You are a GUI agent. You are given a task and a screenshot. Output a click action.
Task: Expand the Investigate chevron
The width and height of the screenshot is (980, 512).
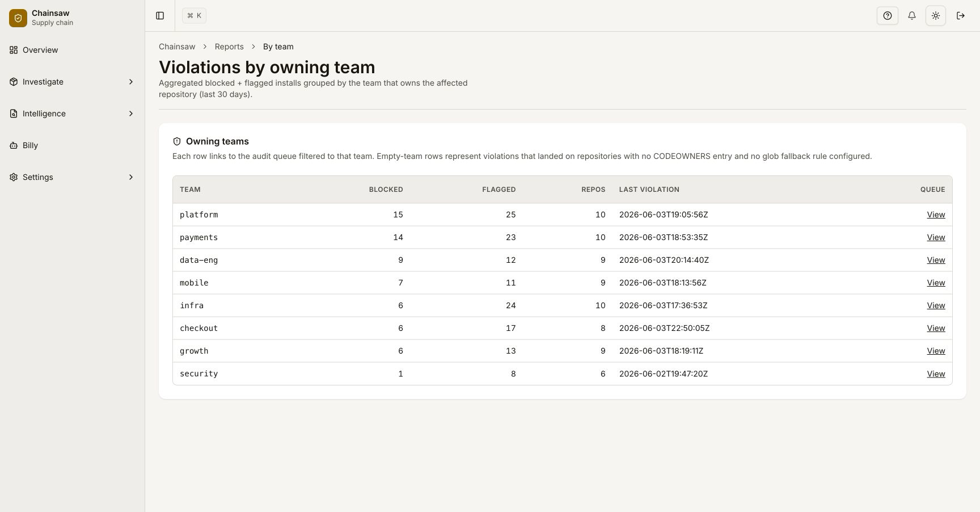tap(131, 82)
